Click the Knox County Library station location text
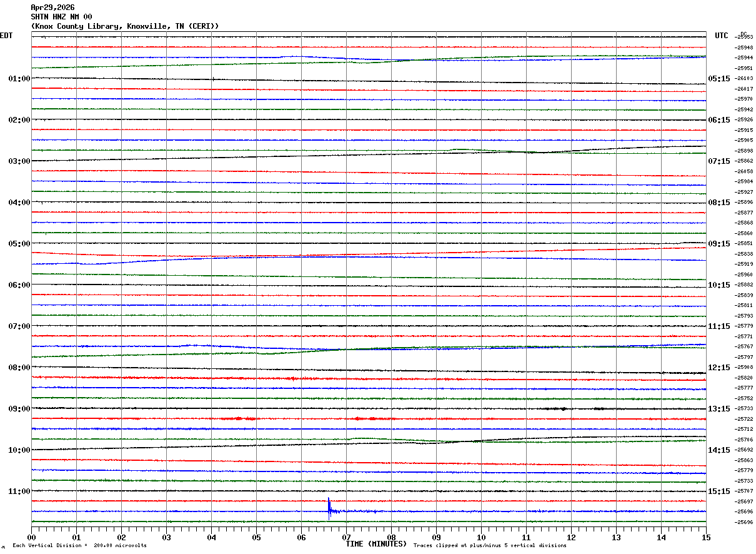This screenshot has height=554, width=756. [125, 26]
